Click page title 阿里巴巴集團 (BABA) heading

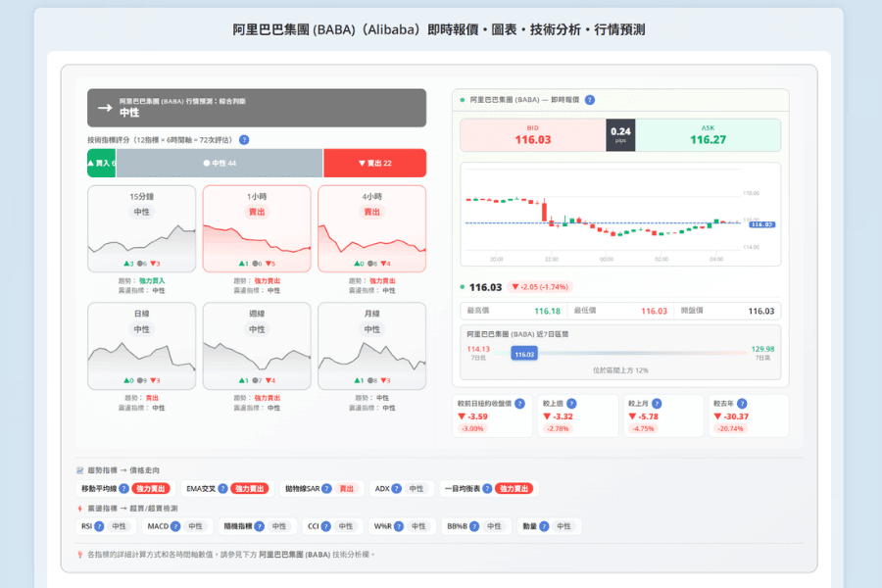439,29
